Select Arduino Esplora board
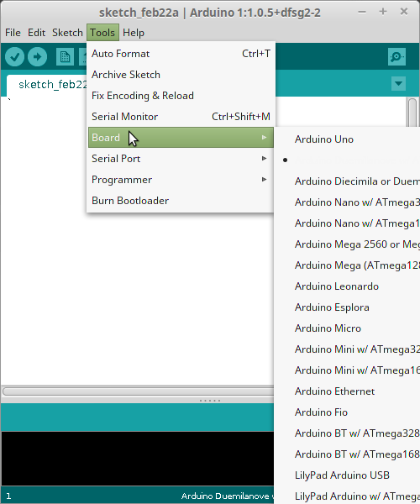 (348, 307)
